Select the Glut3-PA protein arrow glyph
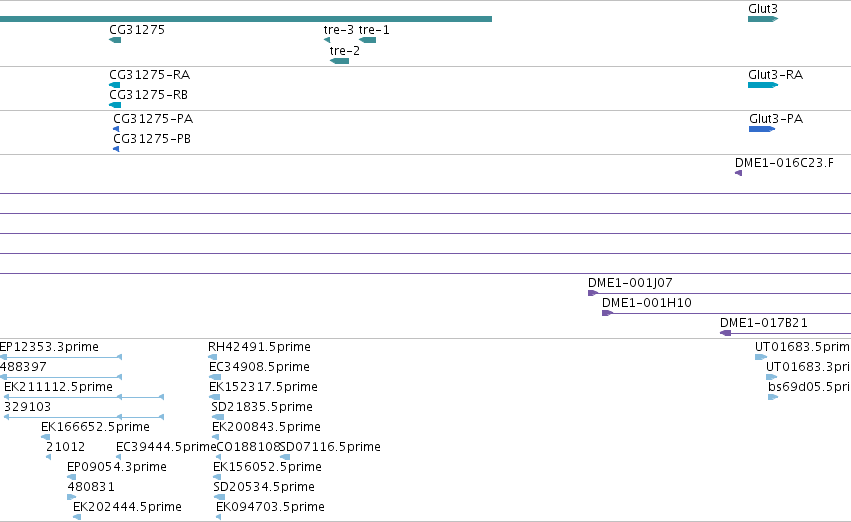Image resolution: width=851 pixels, height=522 pixels. (761, 129)
